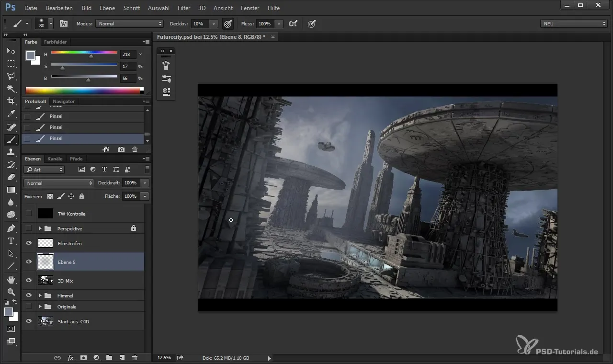Switch to the Pfade tab

(x=76, y=159)
